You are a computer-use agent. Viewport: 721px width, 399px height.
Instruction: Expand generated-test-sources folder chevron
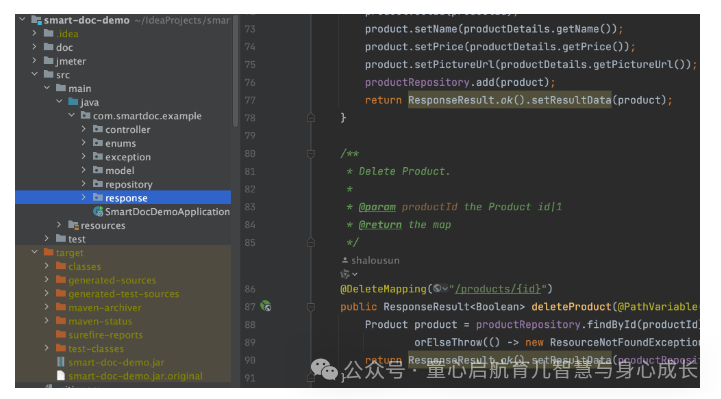coord(47,293)
